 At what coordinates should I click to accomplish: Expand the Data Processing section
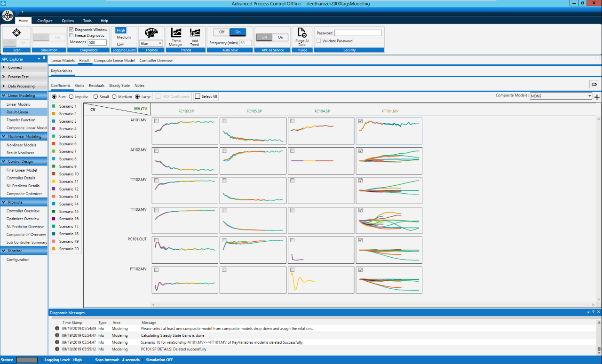[21, 86]
